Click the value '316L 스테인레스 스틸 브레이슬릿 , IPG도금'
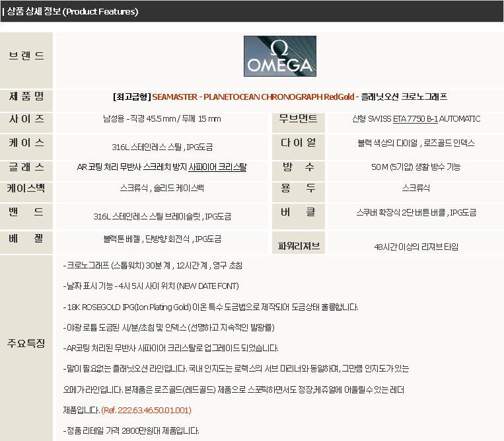The height and width of the screenshot is (441, 504). point(162,216)
